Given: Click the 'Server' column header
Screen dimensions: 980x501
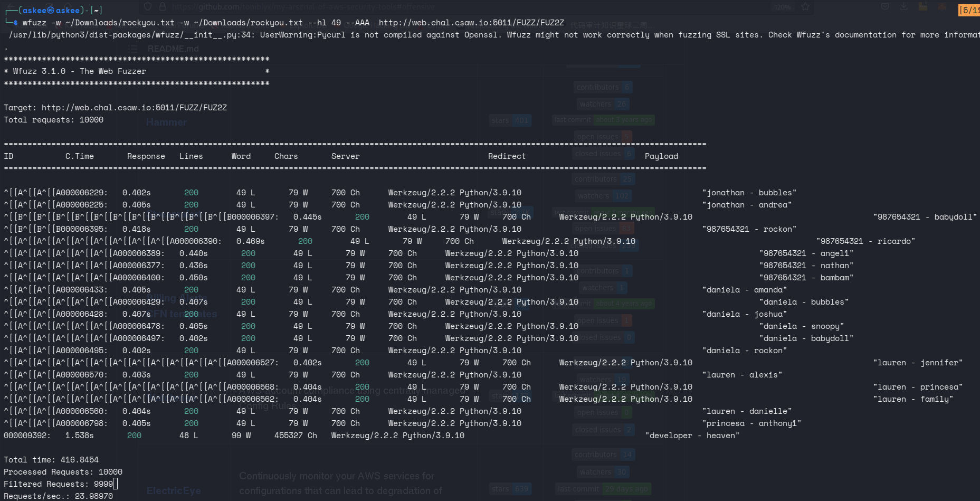Looking at the screenshot, I should coord(346,156).
